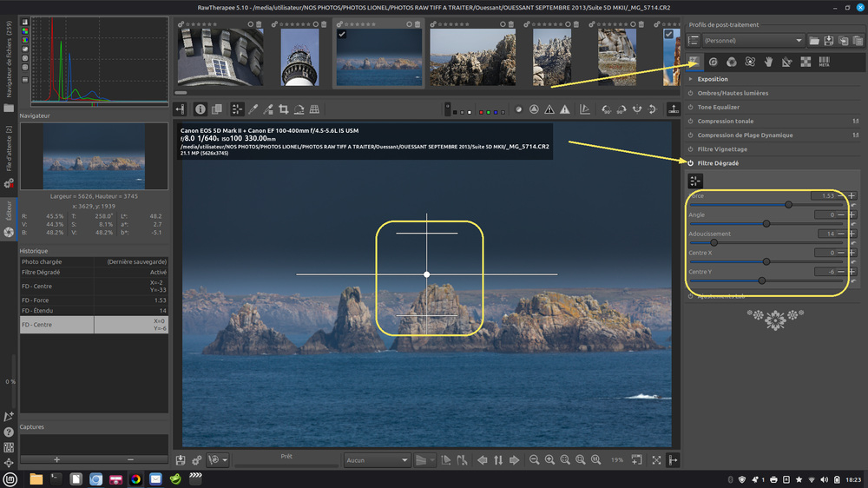Image resolution: width=868 pixels, height=488 pixels.
Task: Toggle clipped shadows indicator
Action: coord(549,109)
